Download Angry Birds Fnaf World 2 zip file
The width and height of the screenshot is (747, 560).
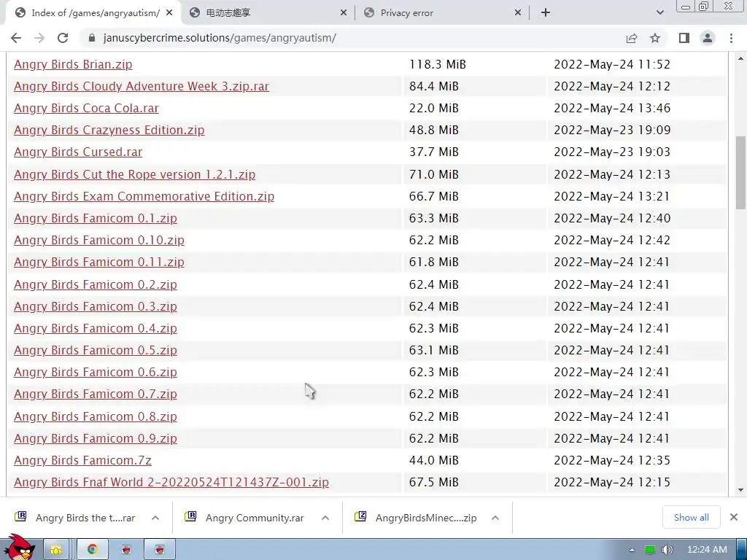(171, 482)
